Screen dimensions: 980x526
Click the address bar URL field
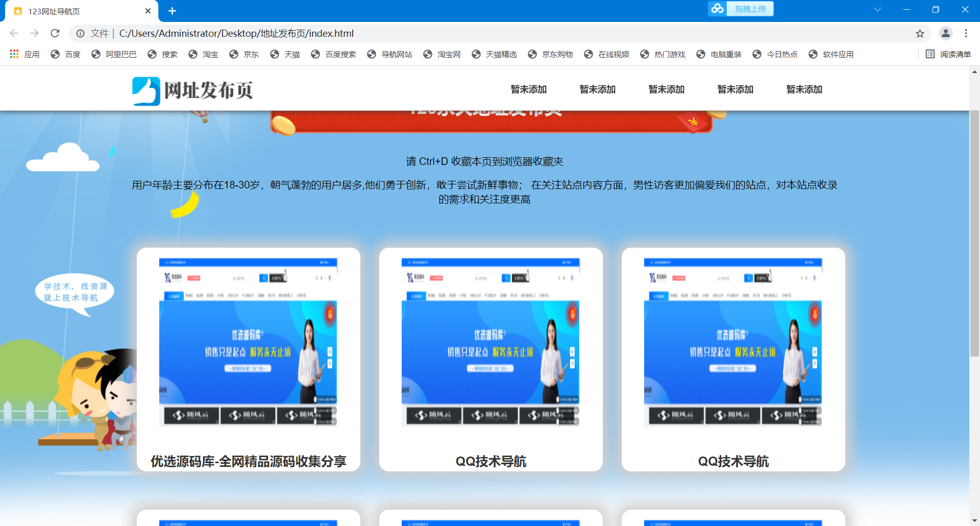500,33
